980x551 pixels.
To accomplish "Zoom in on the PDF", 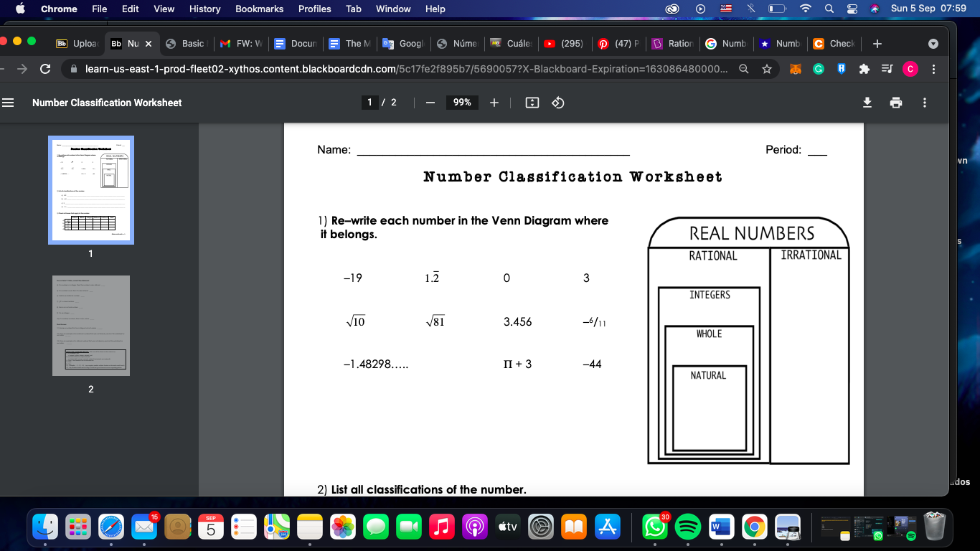I will click(494, 103).
